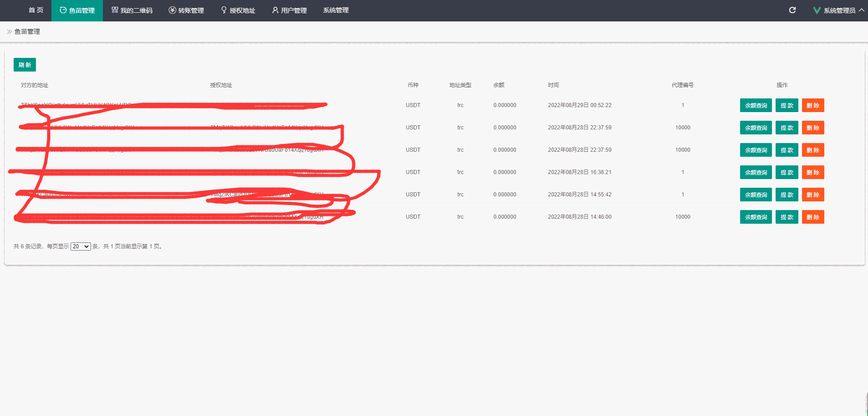Click 提款 for 14:46:00 row
The image size is (868, 416).
[x=787, y=217]
